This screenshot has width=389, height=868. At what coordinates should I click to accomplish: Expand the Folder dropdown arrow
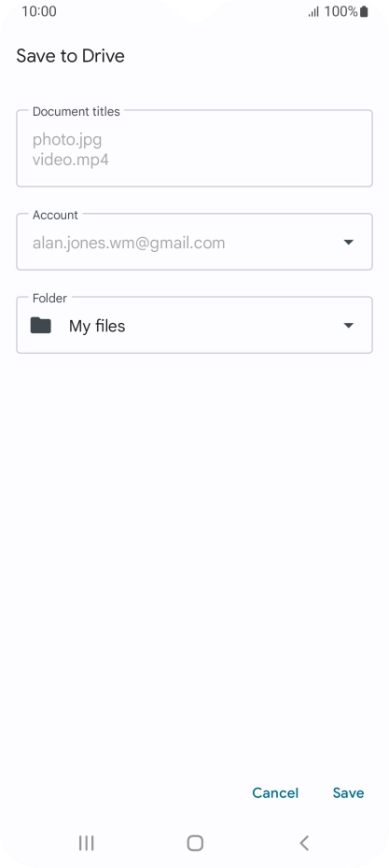point(349,326)
